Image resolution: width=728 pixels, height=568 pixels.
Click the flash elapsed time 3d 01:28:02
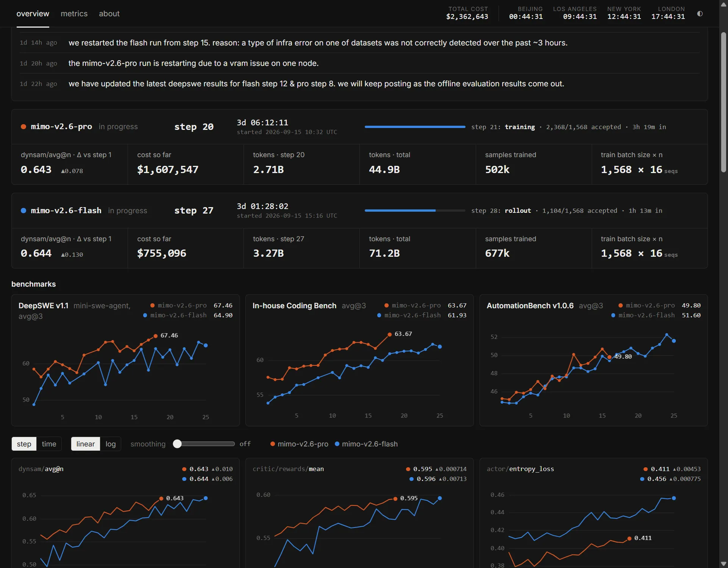coord(262,206)
